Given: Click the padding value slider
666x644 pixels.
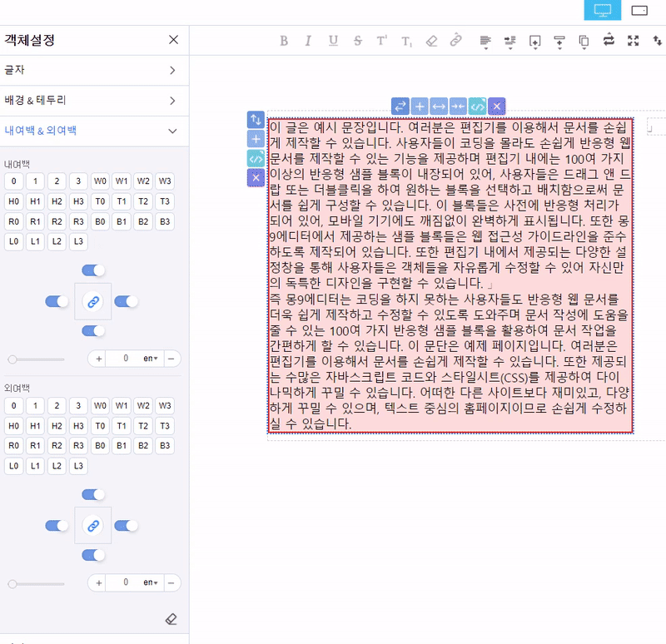Looking at the screenshot, I should pos(37,359).
